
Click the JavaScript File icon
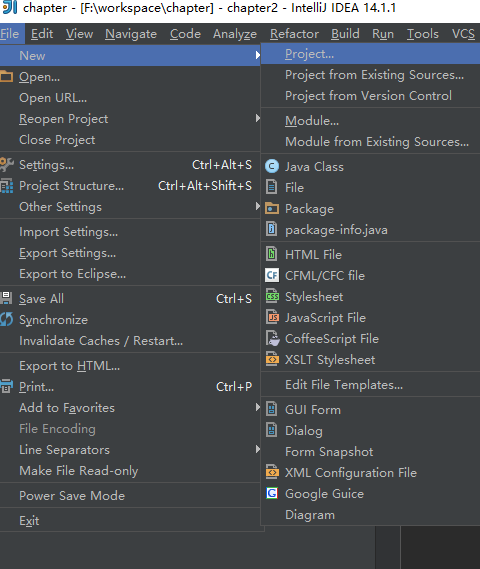(x=272, y=317)
